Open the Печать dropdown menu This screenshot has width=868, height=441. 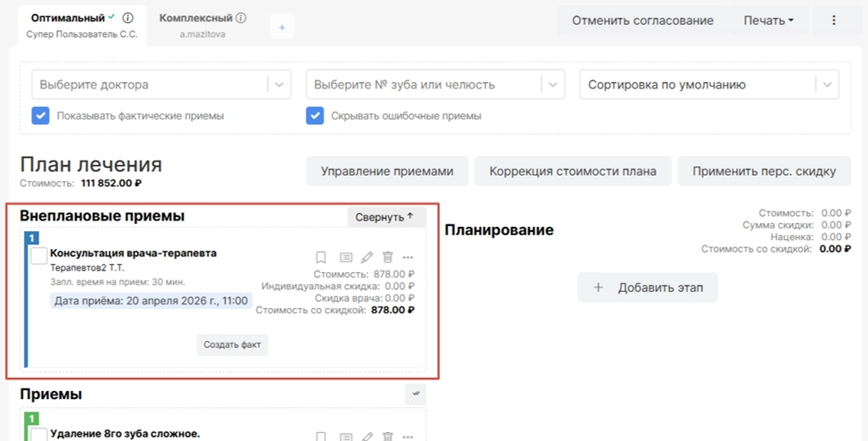768,21
